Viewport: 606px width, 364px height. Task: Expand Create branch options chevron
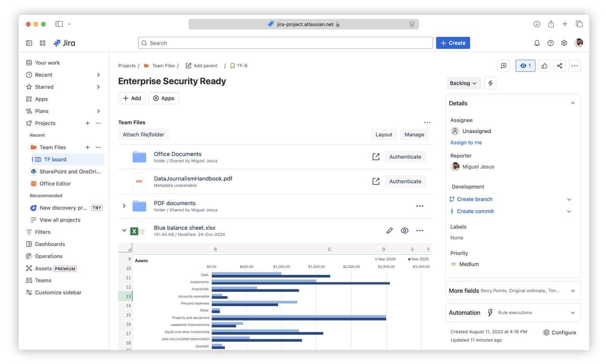click(569, 199)
